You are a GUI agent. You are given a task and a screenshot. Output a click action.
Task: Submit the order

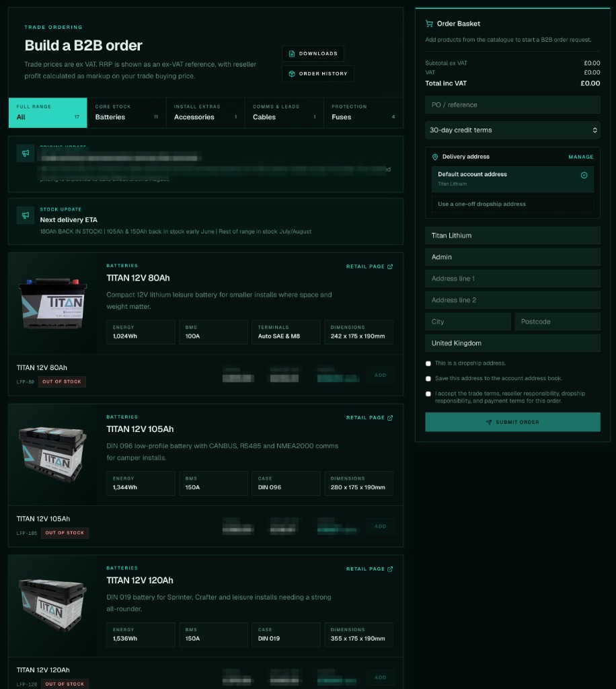(x=512, y=422)
